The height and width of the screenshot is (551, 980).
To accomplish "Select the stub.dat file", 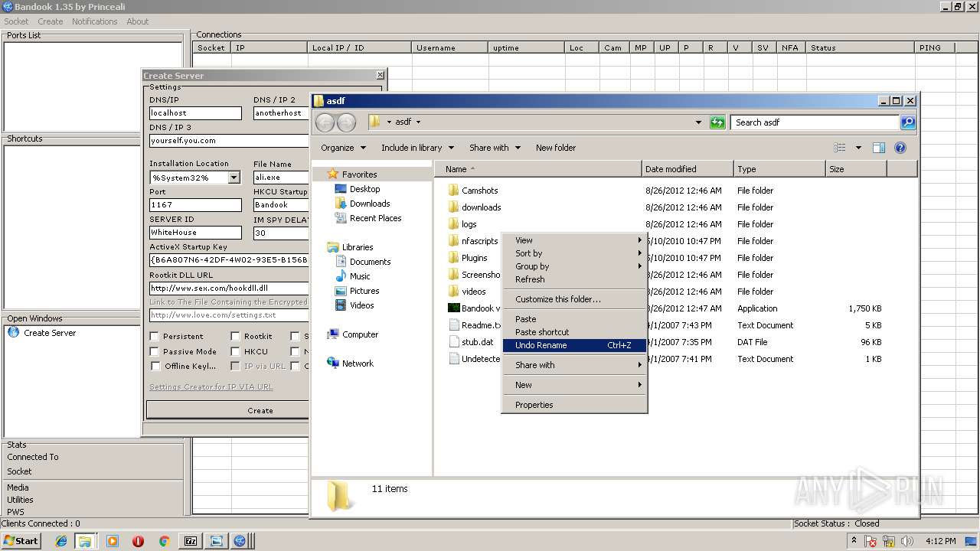I will [x=470, y=342].
